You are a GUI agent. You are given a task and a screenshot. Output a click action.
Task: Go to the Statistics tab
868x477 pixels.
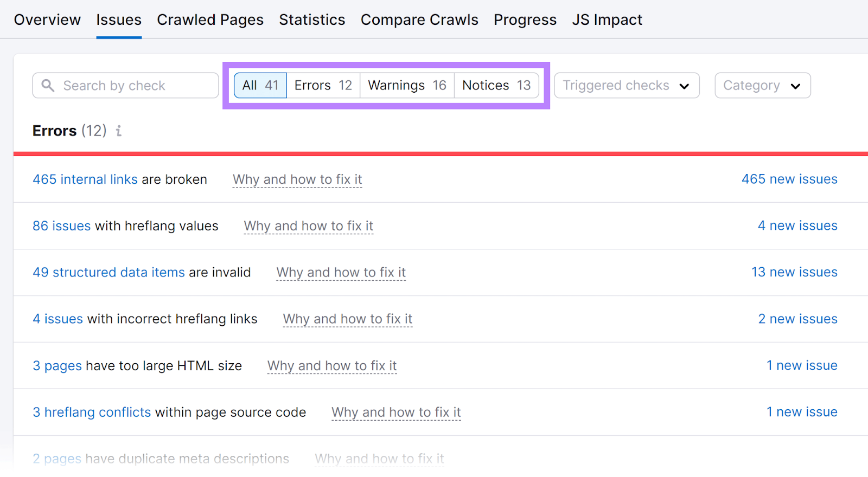point(312,20)
